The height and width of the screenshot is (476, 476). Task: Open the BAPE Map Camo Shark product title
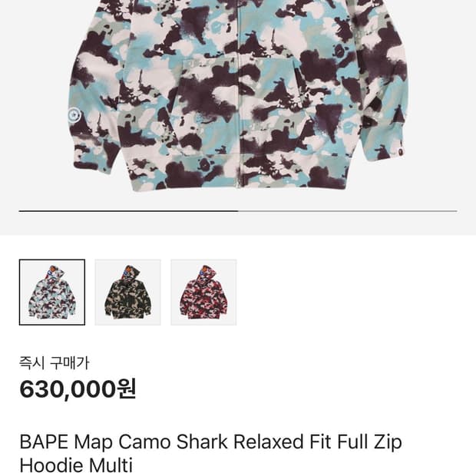[210, 454]
